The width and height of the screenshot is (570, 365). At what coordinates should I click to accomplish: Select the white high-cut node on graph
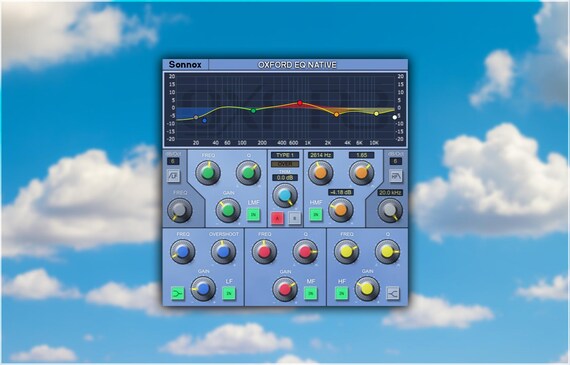coord(395,117)
